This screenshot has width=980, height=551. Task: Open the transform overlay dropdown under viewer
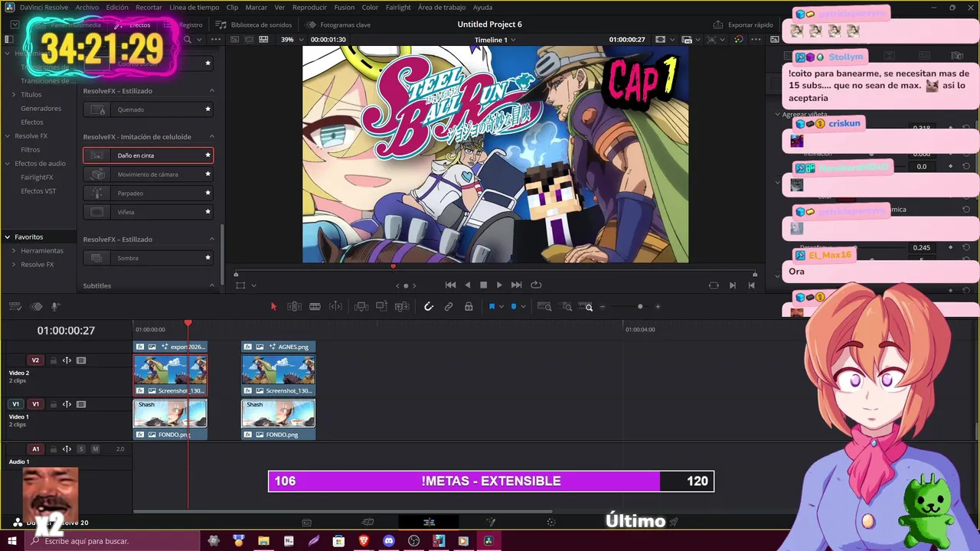253,285
